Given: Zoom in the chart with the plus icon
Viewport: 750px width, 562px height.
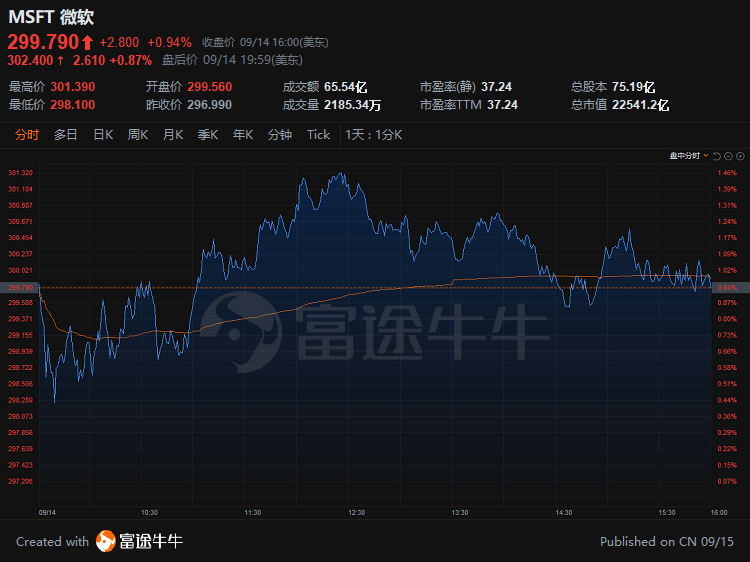Looking at the screenshot, I should (x=740, y=156).
